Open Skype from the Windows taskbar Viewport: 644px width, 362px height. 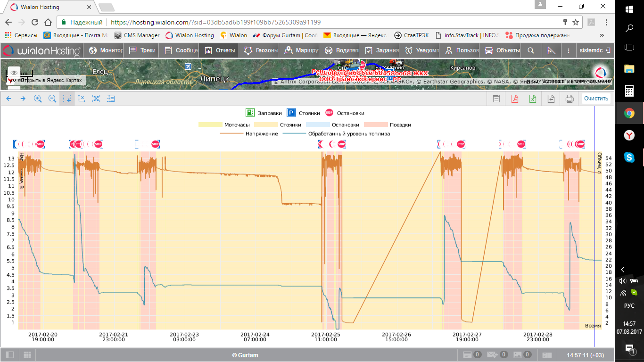click(x=629, y=157)
